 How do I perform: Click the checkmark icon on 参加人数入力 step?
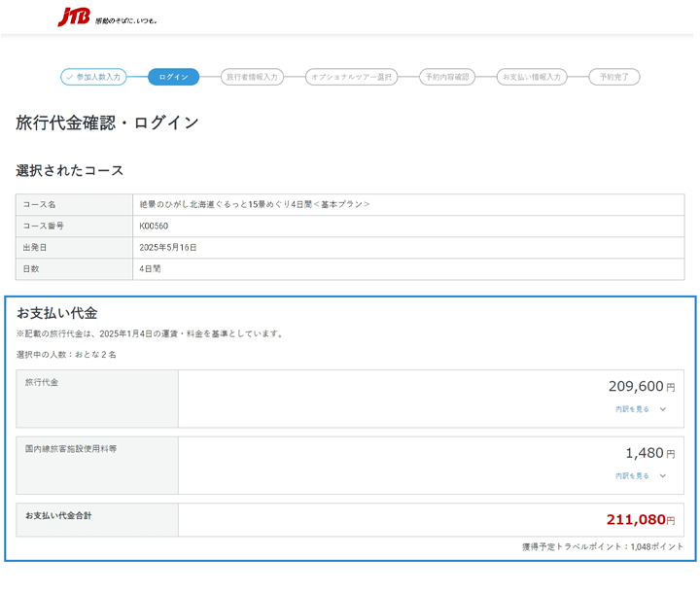pos(70,77)
